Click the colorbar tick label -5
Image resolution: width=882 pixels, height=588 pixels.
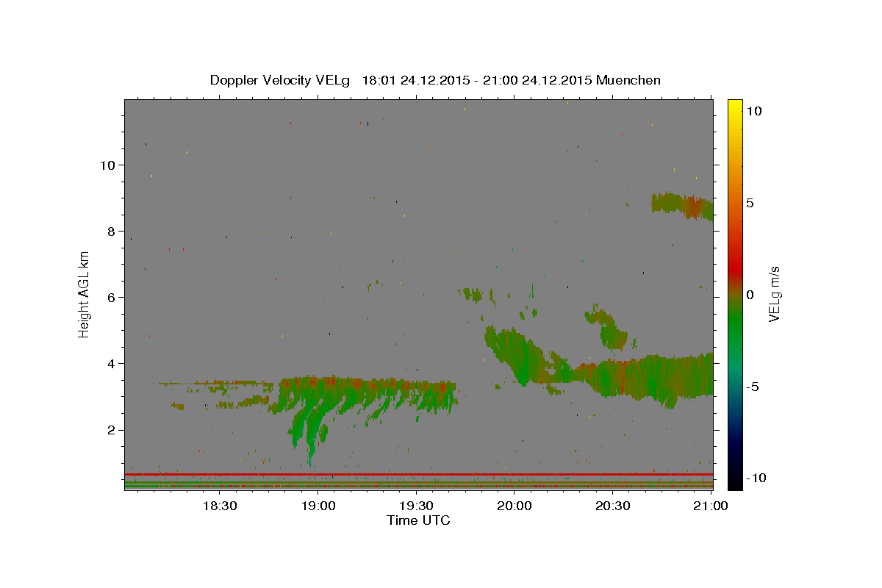coord(753,387)
